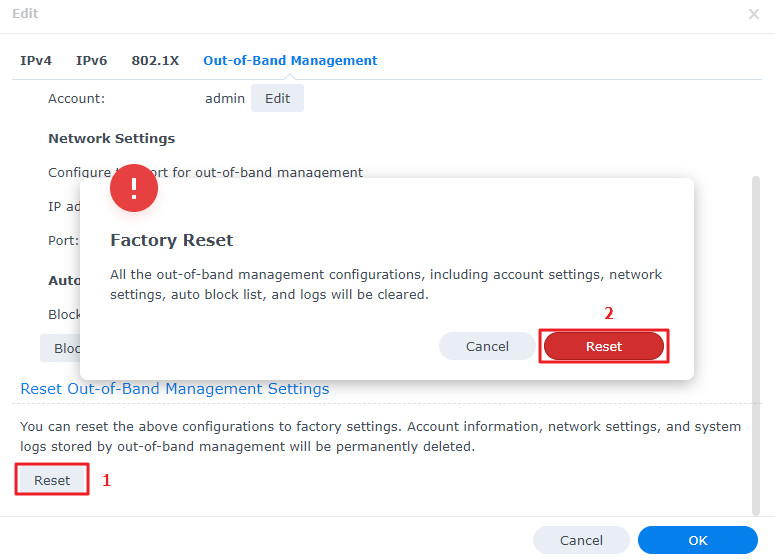
Task: Click the Edit button next to admin account
Action: [277, 98]
